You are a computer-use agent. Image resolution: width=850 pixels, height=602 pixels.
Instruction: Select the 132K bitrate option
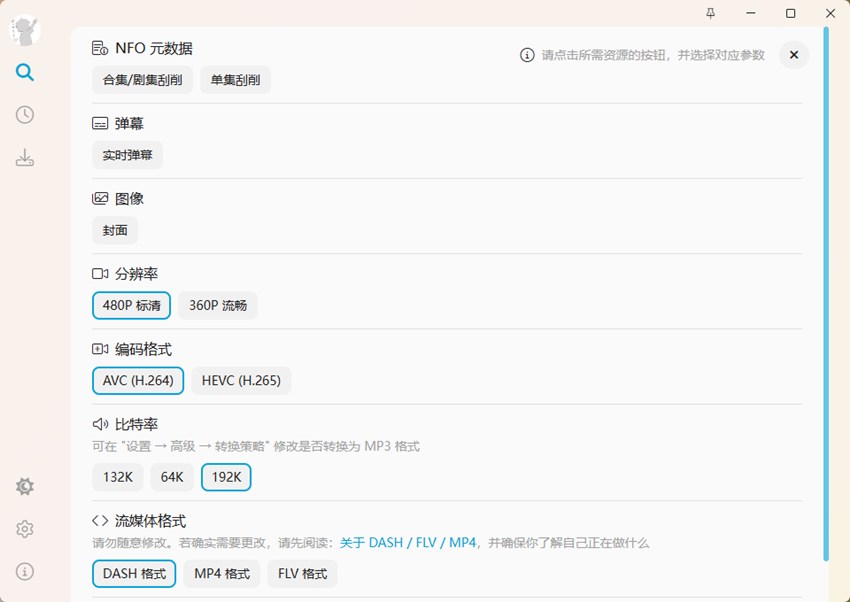click(117, 477)
